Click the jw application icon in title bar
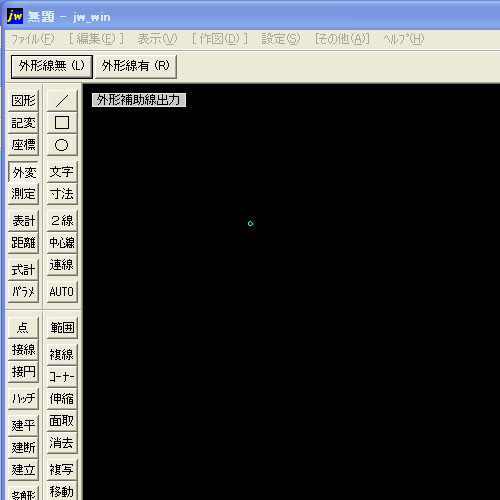 click(15, 16)
